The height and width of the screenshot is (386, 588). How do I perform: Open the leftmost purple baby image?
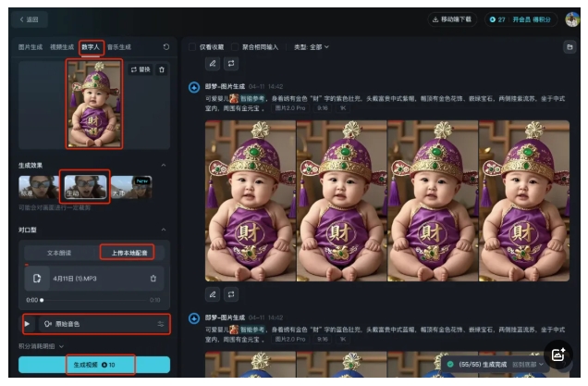pos(251,201)
